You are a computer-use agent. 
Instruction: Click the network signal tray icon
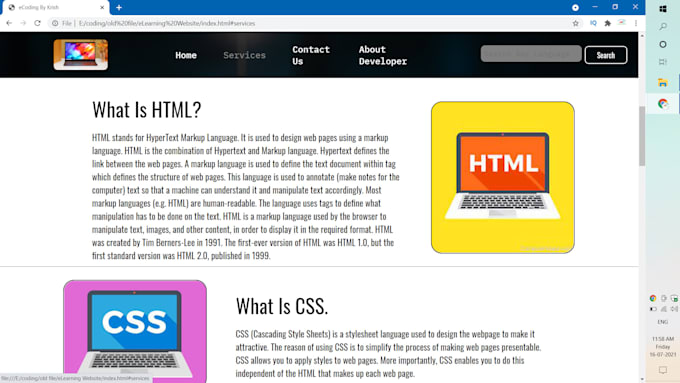click(664, 309)
